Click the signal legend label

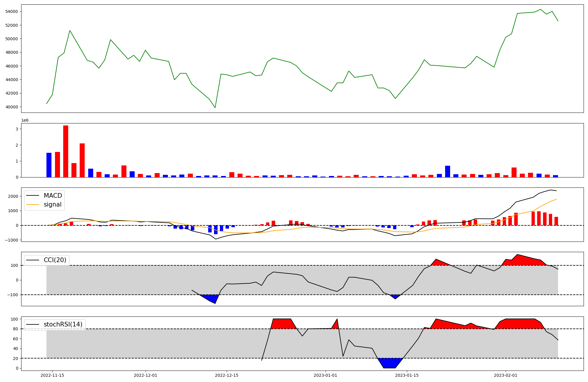click(53, 205)
